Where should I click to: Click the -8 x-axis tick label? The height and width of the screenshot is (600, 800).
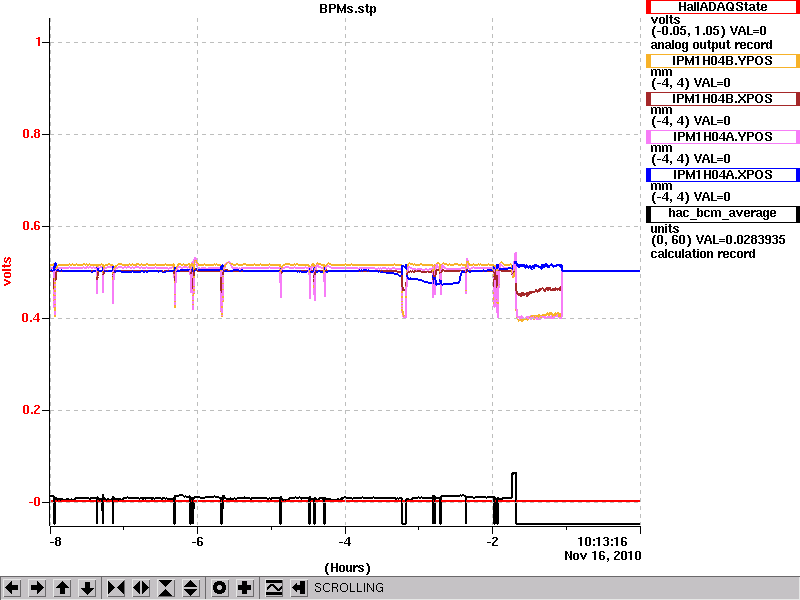coord(54,542)
